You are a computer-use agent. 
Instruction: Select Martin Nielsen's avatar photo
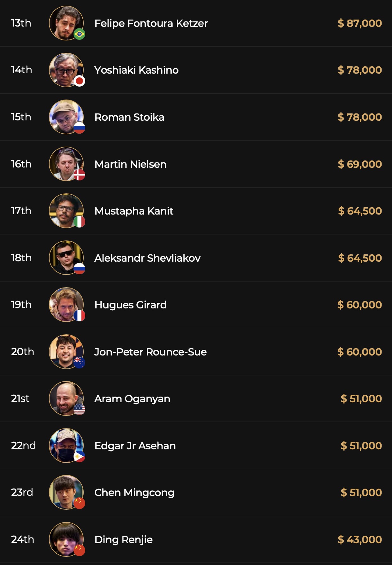pyautogui.click(x=66, y=164)
